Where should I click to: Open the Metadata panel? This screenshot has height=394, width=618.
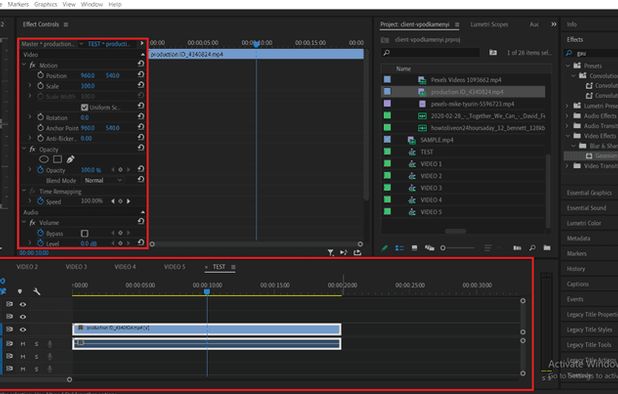579,238
